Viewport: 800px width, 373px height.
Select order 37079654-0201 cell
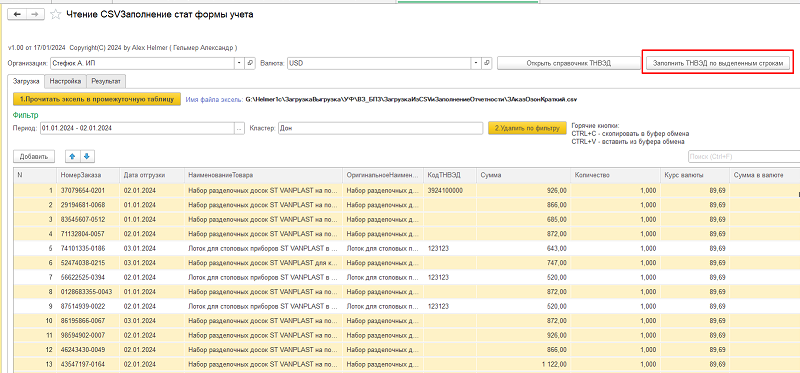(x=88, y=190)
